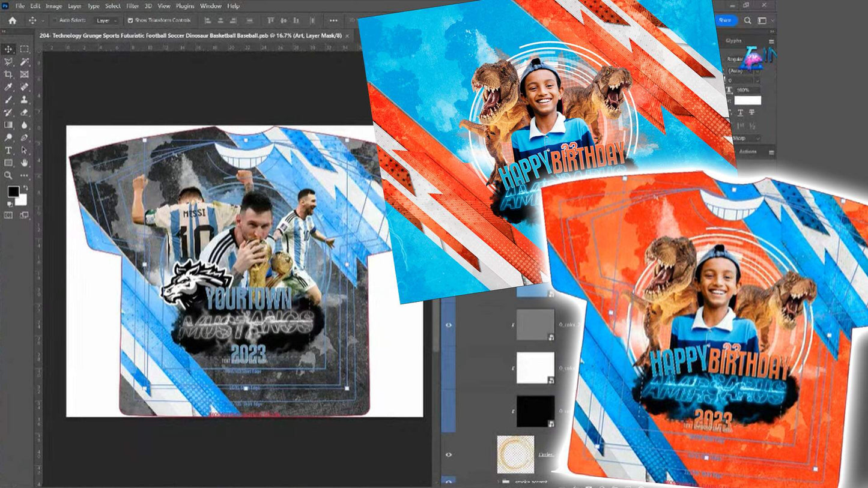Select the Eyedropper tool
The height and width of the screenshot is (488, 868).
[x=9, y=87]
